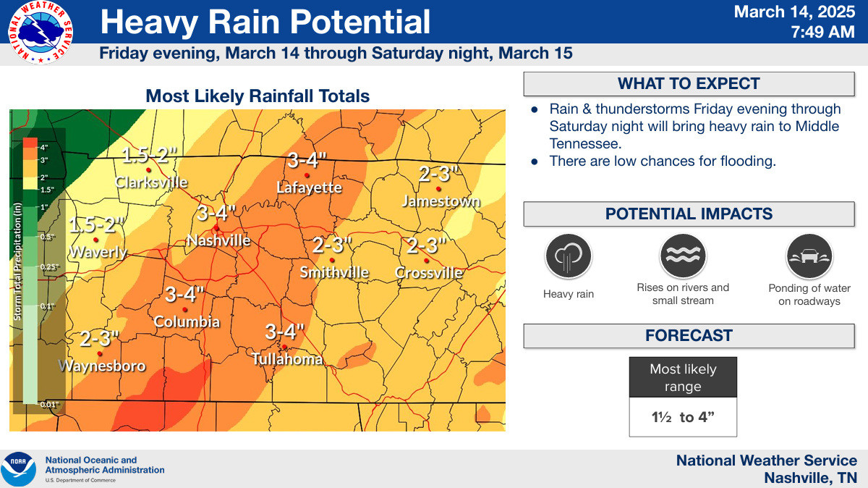Screen dimensions: 868x488
Task: Click the Waynesboro 2-3" label
Action: tap(99, 338)
